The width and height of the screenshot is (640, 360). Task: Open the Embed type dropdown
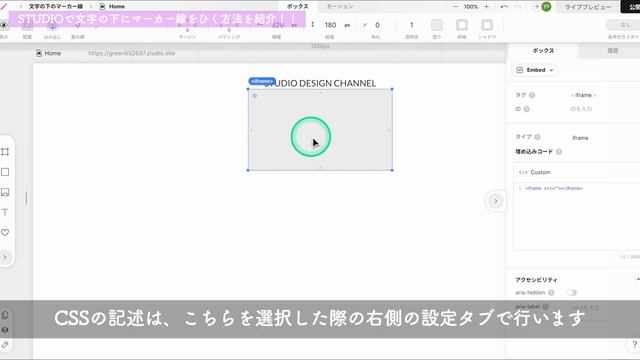click(535, 70)
